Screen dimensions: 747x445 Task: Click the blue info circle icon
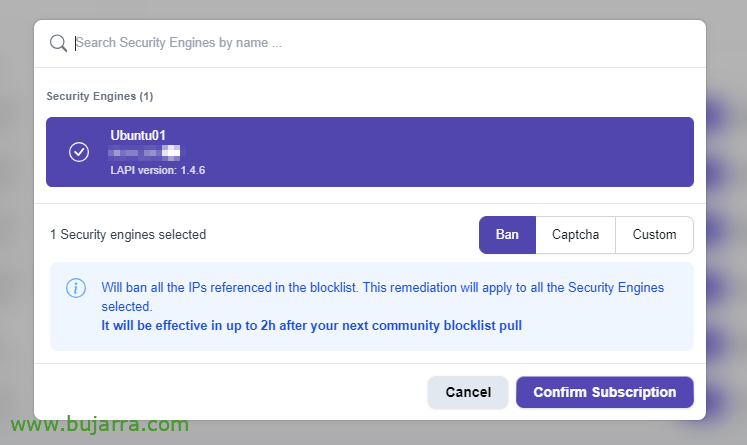tap(76, 288)
